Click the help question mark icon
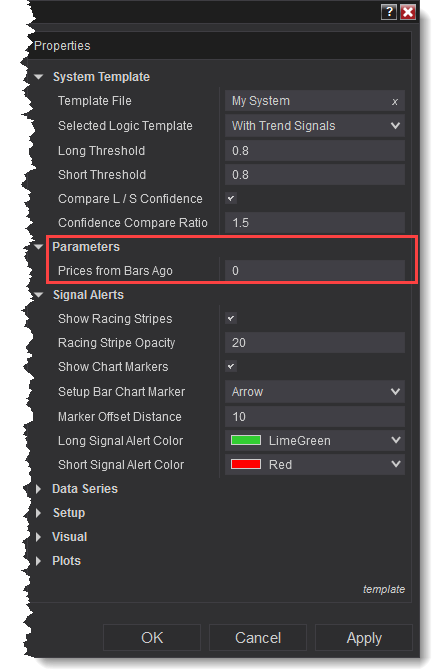The height and width of the screenshot is (670, 432). coord(388,12)
